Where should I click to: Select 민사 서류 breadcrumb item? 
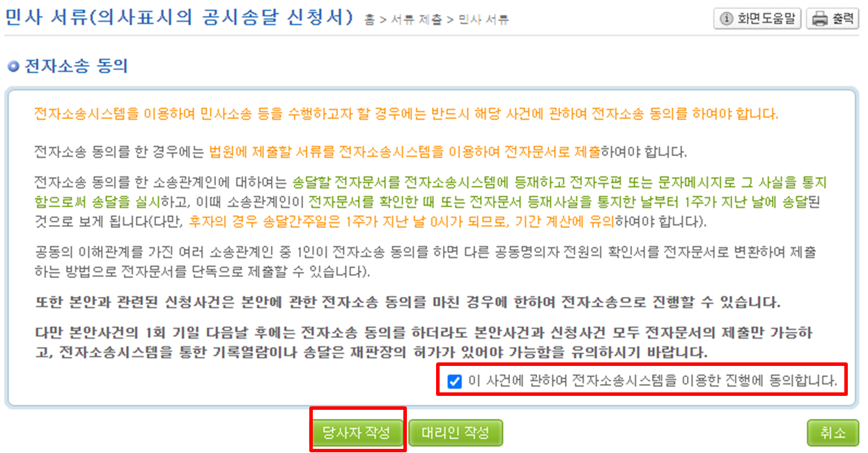pos(483,20)
